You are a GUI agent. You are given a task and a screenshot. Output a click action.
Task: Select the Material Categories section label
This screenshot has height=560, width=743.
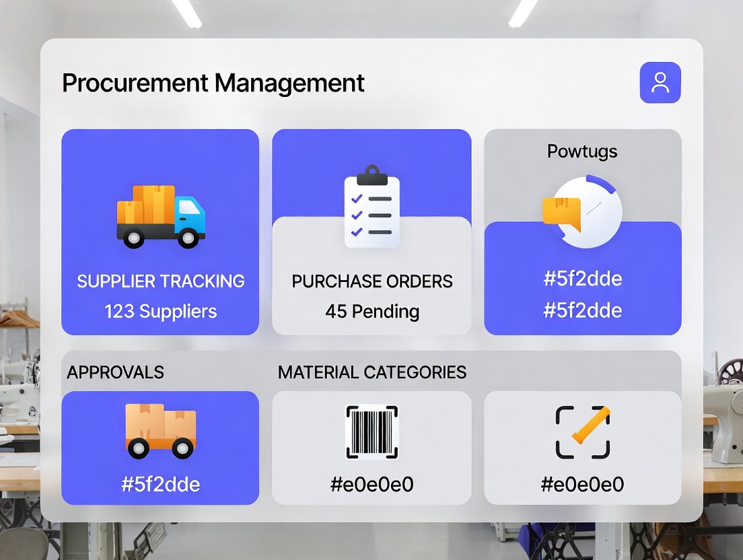click(x=372, y=372)
